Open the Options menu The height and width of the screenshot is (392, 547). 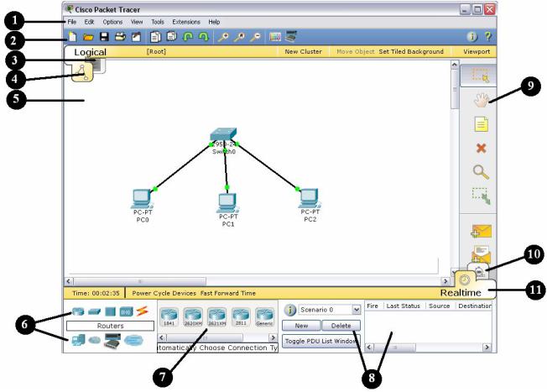tap(112, 22)
